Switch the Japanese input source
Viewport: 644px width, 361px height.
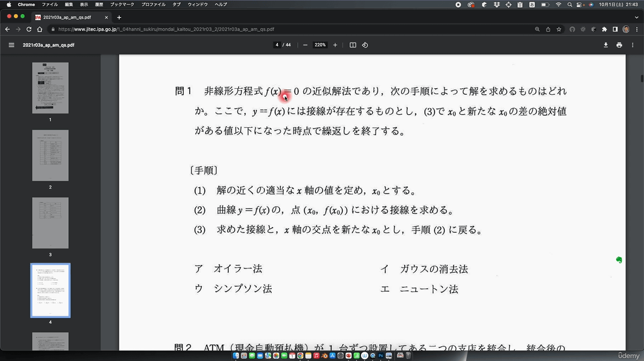point(532,4)
